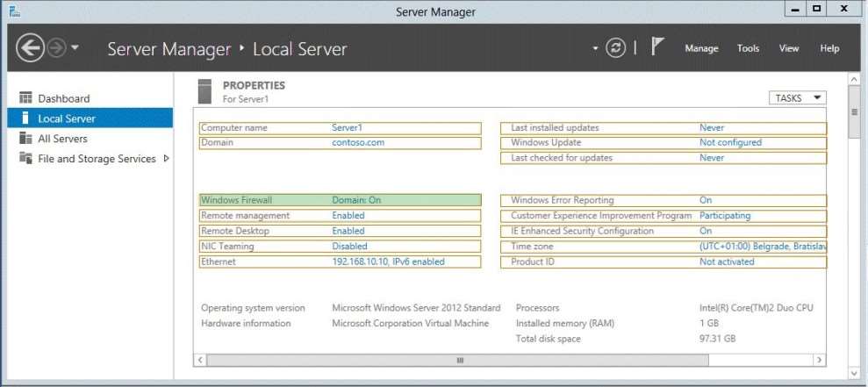This screenshot has height=387, width=868.
Task: Click the Server Manager title bar icon
Action: [x=15, y=11]
